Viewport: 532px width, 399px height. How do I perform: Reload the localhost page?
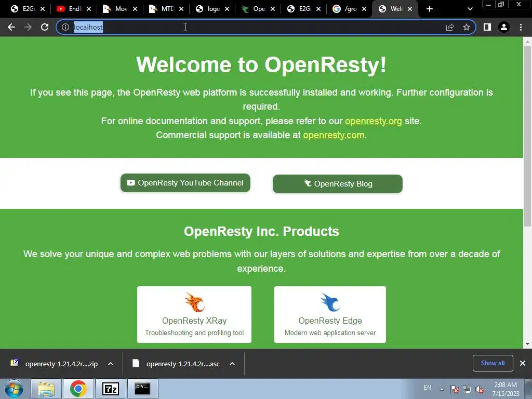tap(45, 27)
